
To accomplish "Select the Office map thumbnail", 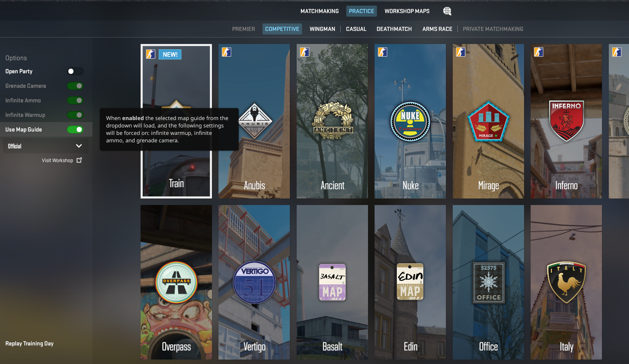I will point(488,282).
